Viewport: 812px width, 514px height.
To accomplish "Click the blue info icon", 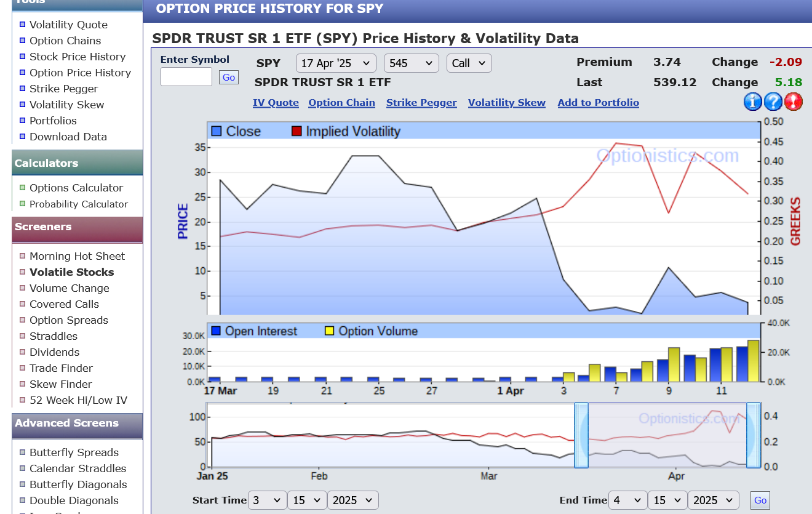I will coord(752,102).
